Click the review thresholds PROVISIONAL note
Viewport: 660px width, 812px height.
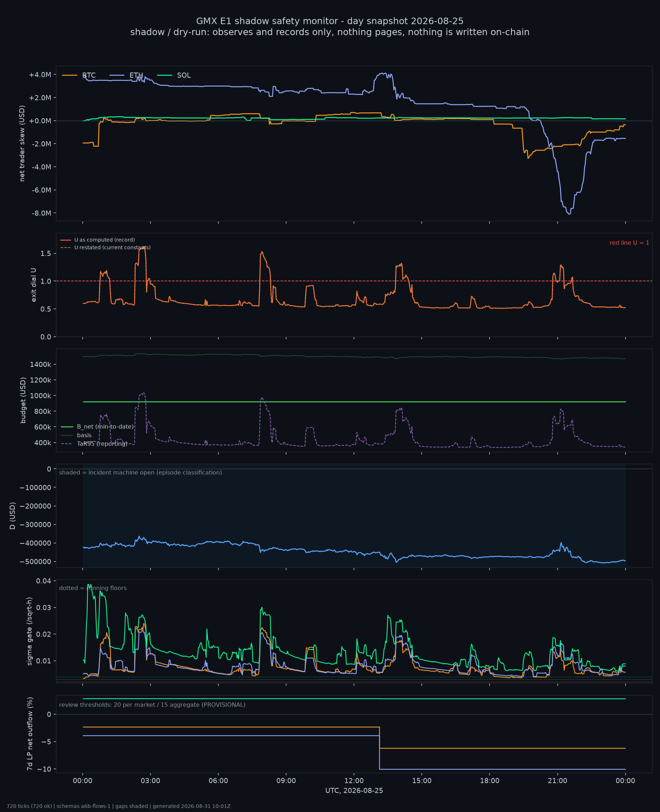point(152,705)
